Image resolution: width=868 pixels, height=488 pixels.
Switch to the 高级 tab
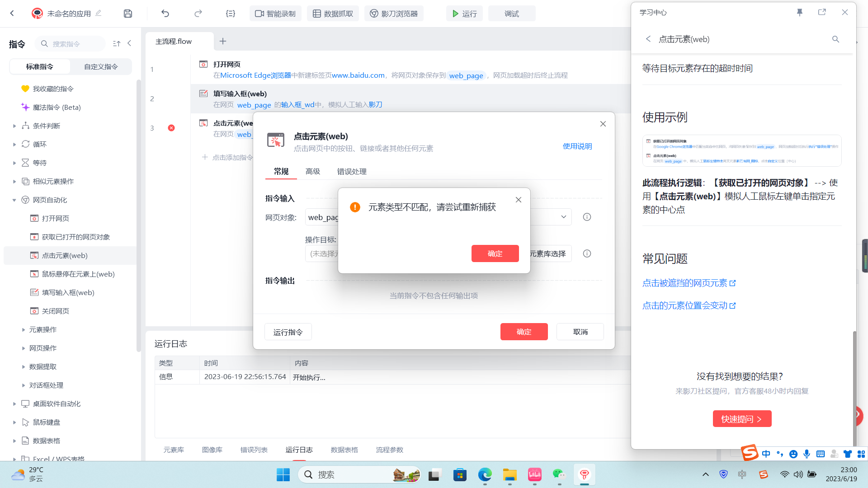point(312,171)
